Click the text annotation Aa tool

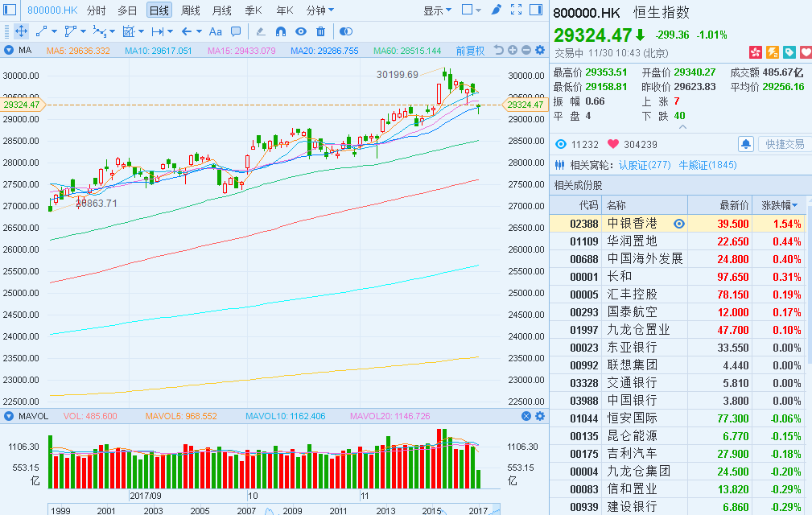[x=215, y=31]
